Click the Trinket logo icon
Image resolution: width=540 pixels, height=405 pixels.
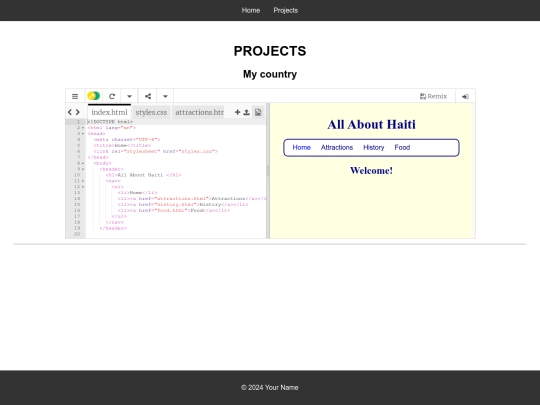point(93,96)
